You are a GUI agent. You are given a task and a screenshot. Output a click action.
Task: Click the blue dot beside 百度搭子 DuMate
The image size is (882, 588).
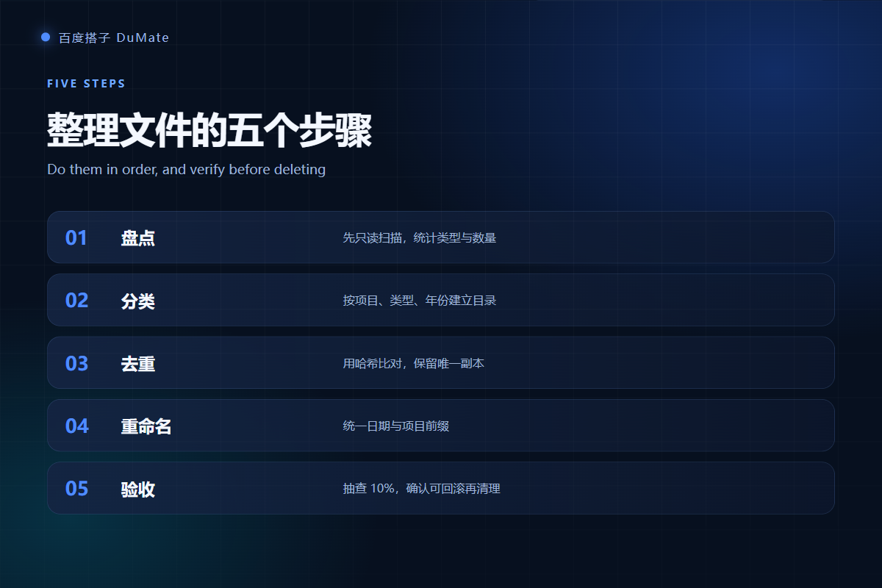[x=46, y=37]
